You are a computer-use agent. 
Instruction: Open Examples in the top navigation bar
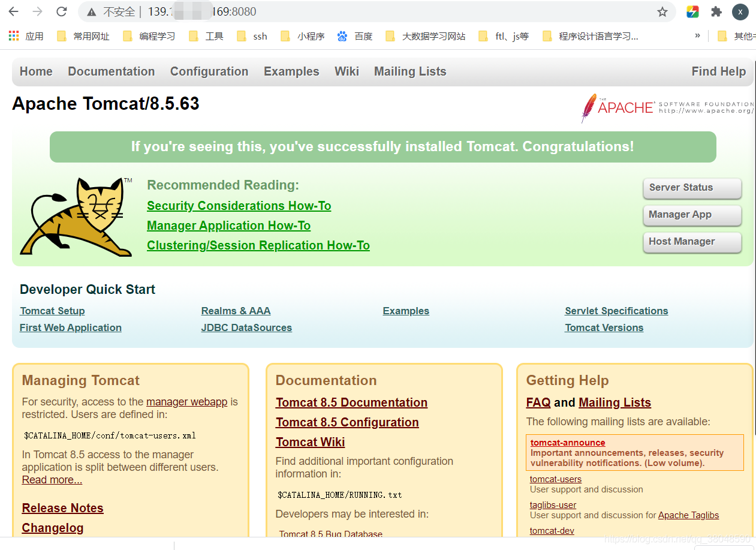[291, 71]
